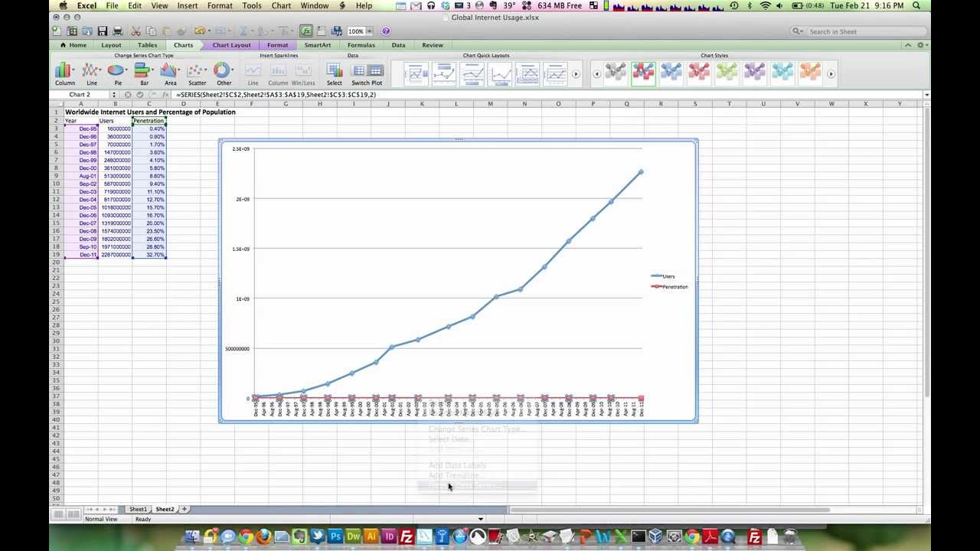
Task: Switch to the Chart Layout ribbon tab
Action: tap(231, 44)
